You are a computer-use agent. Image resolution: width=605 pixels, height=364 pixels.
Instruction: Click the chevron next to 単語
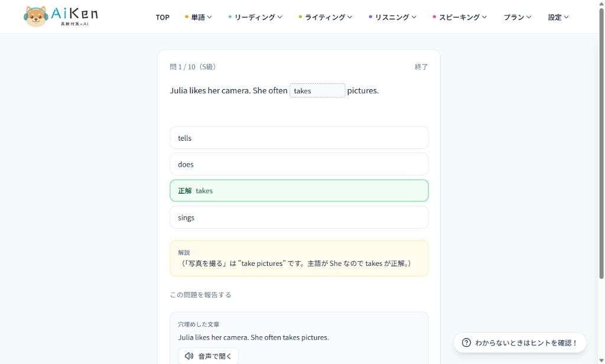[x=210, y=17]
